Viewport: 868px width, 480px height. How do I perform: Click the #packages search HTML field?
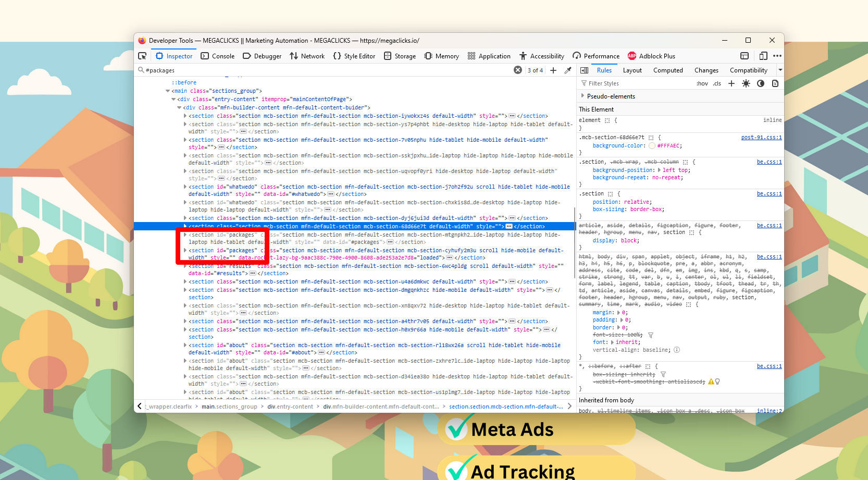pos(328,70)
